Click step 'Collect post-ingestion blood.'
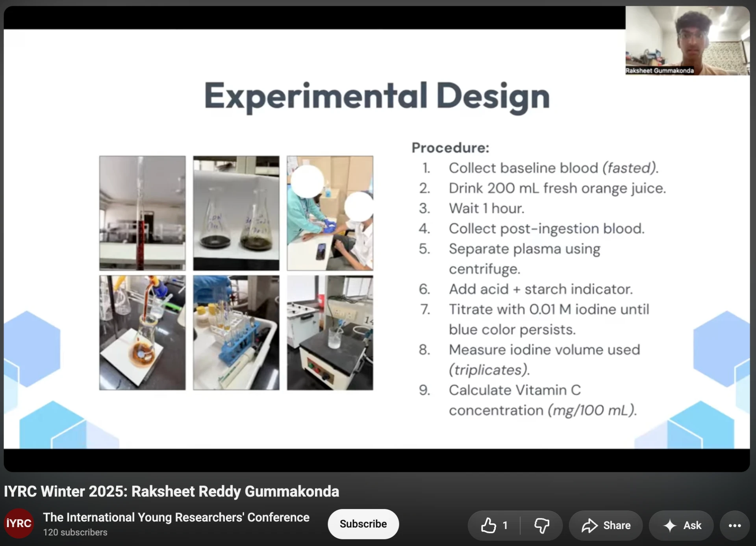756x546 pixels. 547,229
